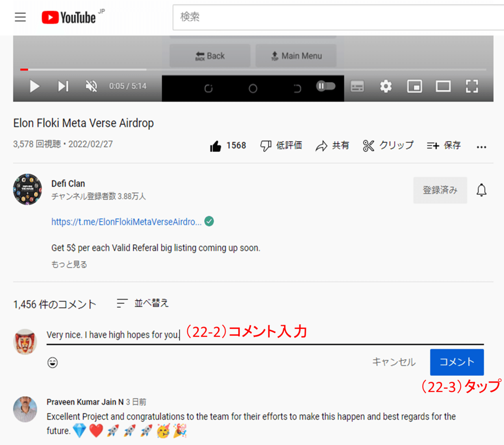
Task: Click the view count 3,578 回視聴
Action: (x=37, y=144)
